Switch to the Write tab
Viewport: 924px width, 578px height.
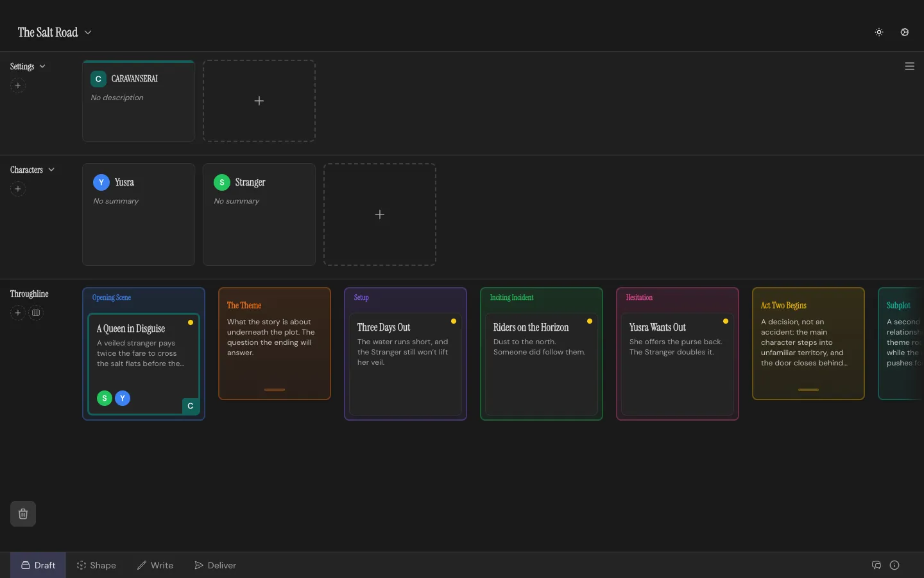pyautogui.click(x=155, y=565)
